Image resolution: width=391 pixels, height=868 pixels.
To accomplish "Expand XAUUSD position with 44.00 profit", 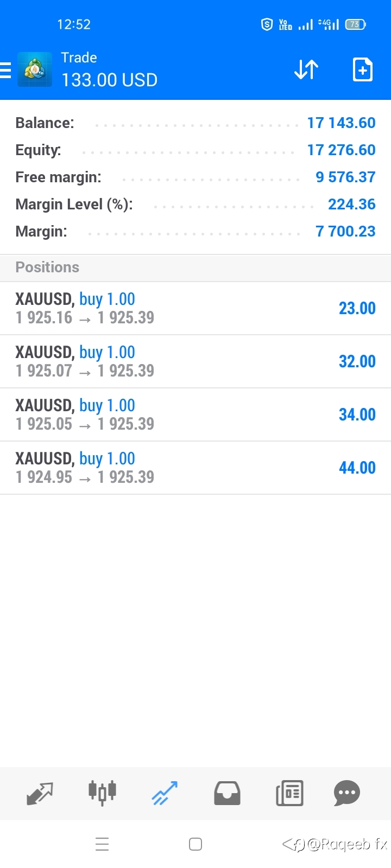I will coord(195,468).
